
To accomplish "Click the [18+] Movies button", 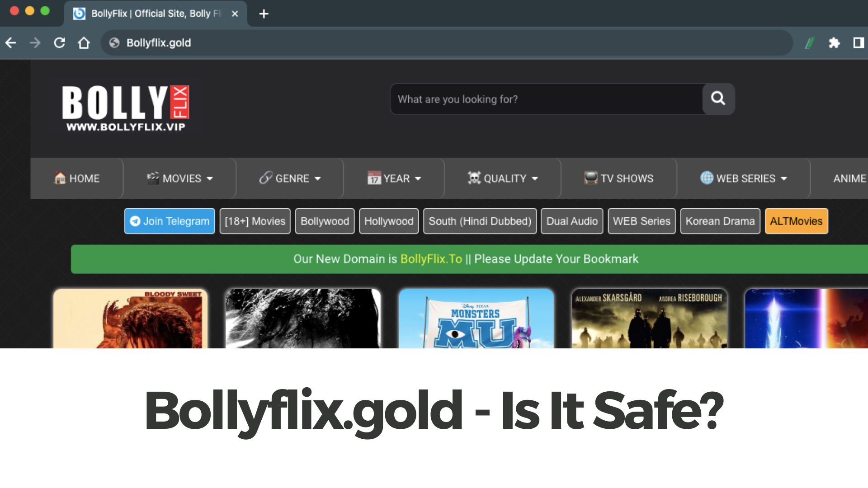I will click(x=255, y=221).
